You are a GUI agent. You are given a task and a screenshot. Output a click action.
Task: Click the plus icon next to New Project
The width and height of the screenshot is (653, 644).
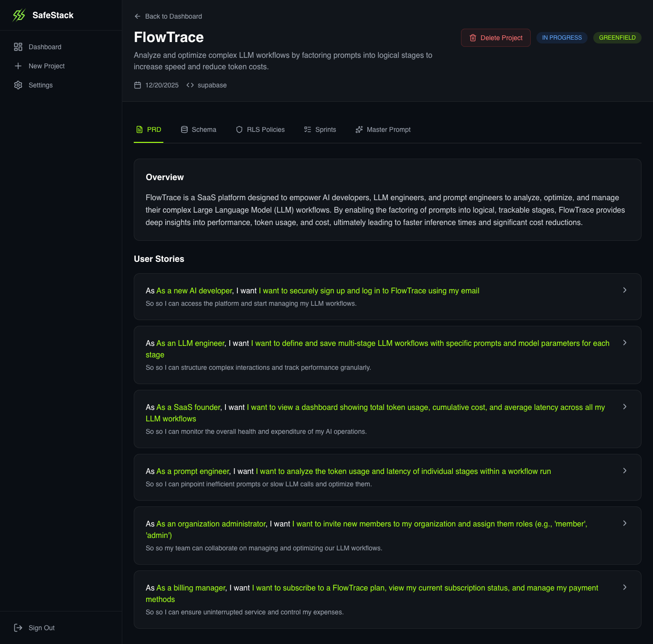[18, 66]
